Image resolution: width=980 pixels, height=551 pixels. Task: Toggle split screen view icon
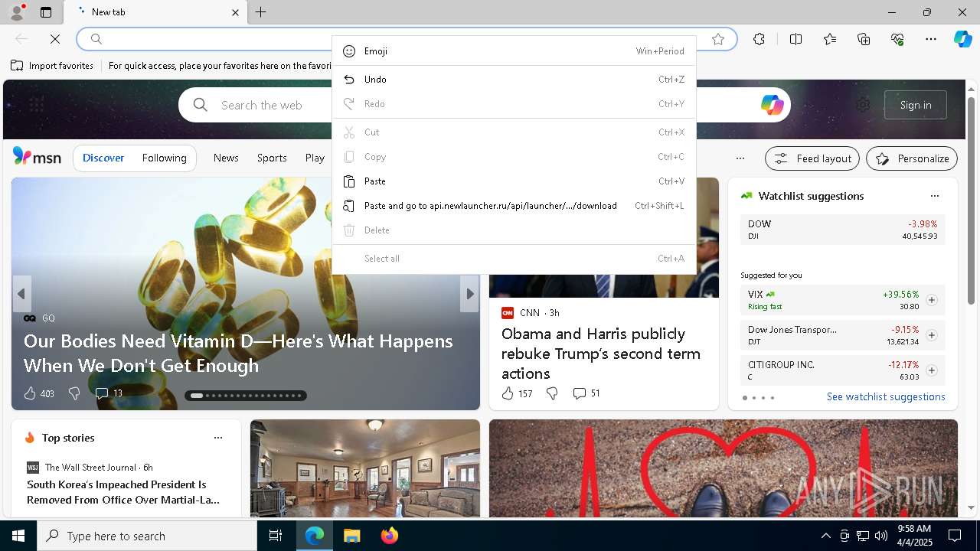[795, 39]
